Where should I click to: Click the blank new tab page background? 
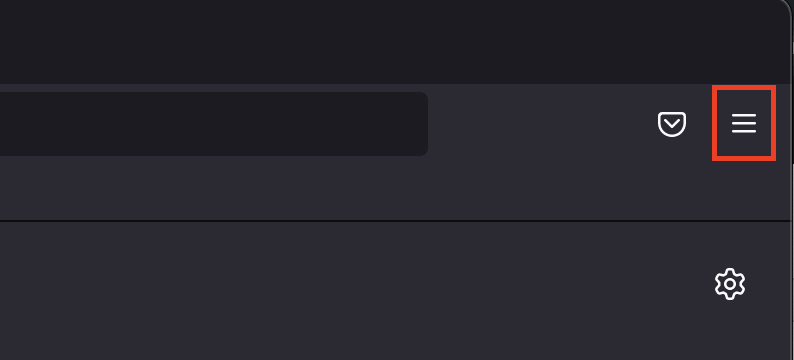pyautogui.click(x=354, y=291)
